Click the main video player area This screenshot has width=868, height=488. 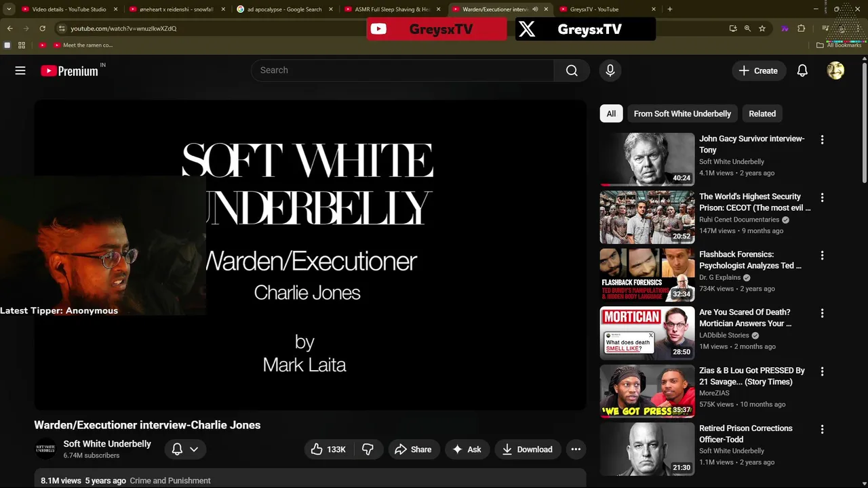(310, 255)
